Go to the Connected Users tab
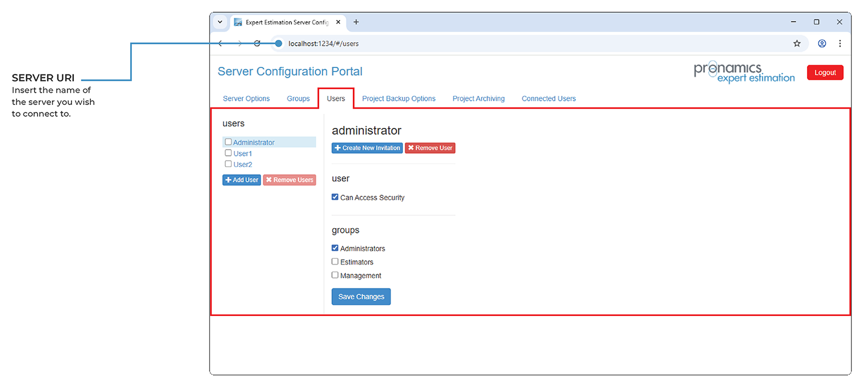868x387 pixels. pyautogui.click(x=548, y=99)
